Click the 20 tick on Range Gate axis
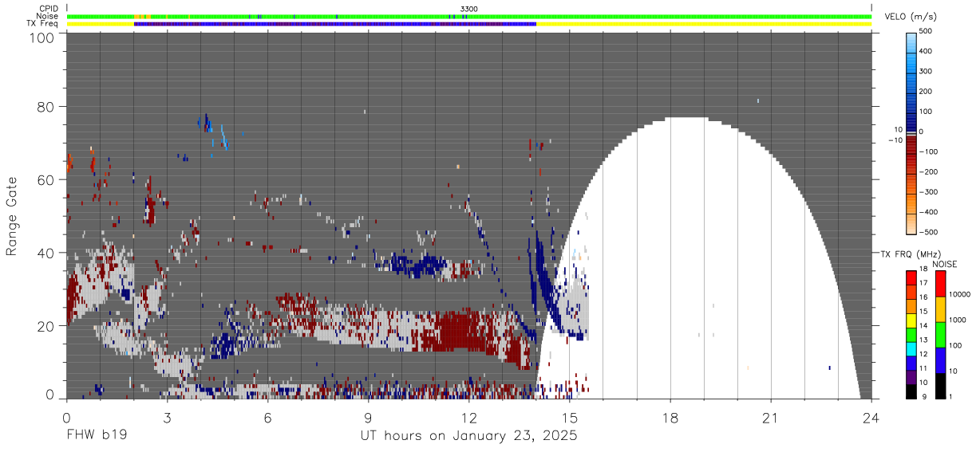The image size is (980, 452). tap(45, 326)
